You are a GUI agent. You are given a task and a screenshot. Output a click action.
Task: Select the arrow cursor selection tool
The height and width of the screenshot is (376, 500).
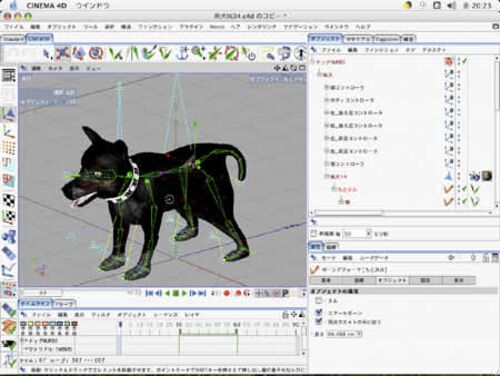pos(48,53)
